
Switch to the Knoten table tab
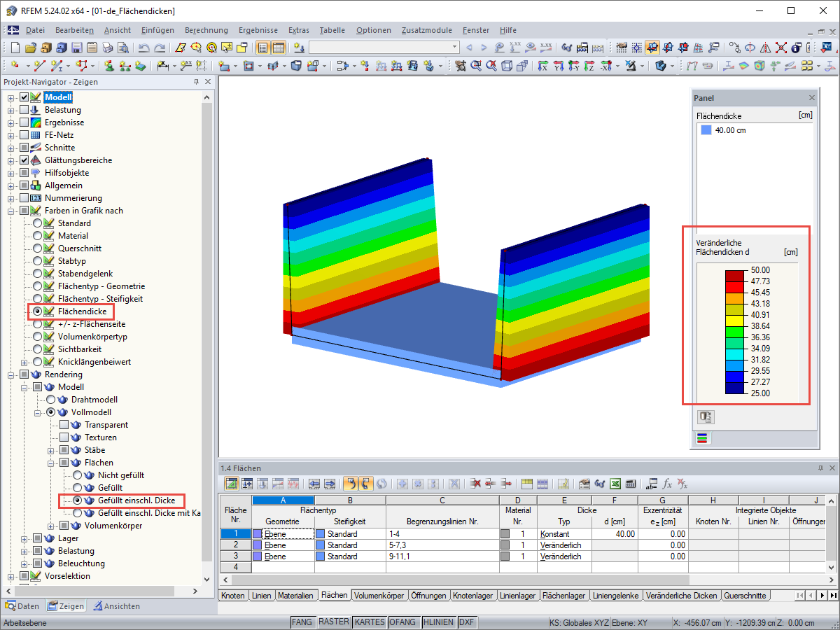click(233, 596)
